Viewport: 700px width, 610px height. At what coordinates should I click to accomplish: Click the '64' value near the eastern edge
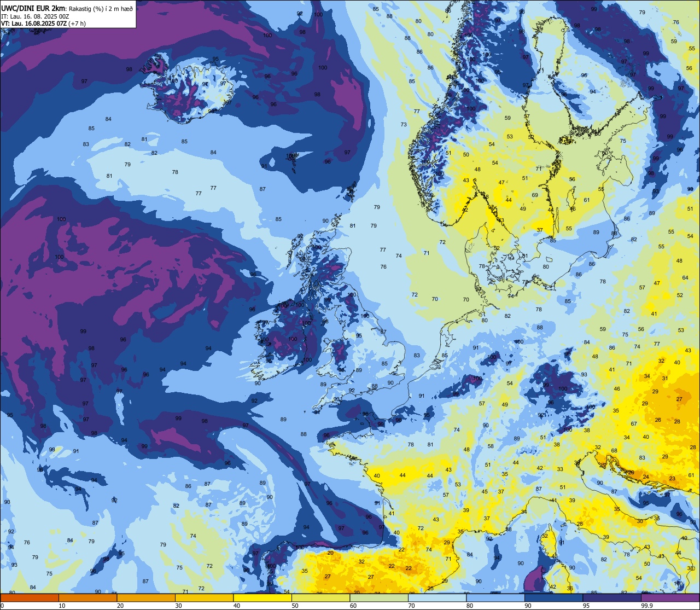pyautogui.click(x=685, y=277)
